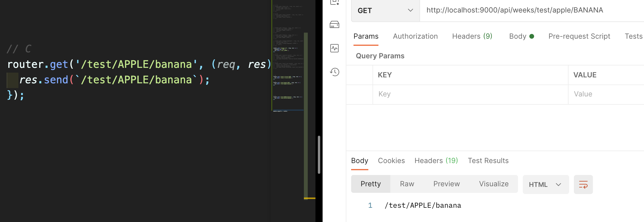Open the History sidebar icon in Postman
The height and width of the screenshot is (222, 644).
[x=334, y=72]
